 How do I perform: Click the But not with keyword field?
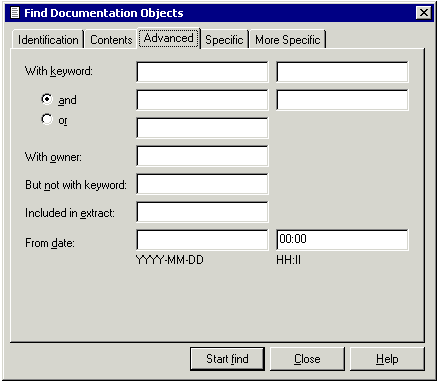click(202, 184)
